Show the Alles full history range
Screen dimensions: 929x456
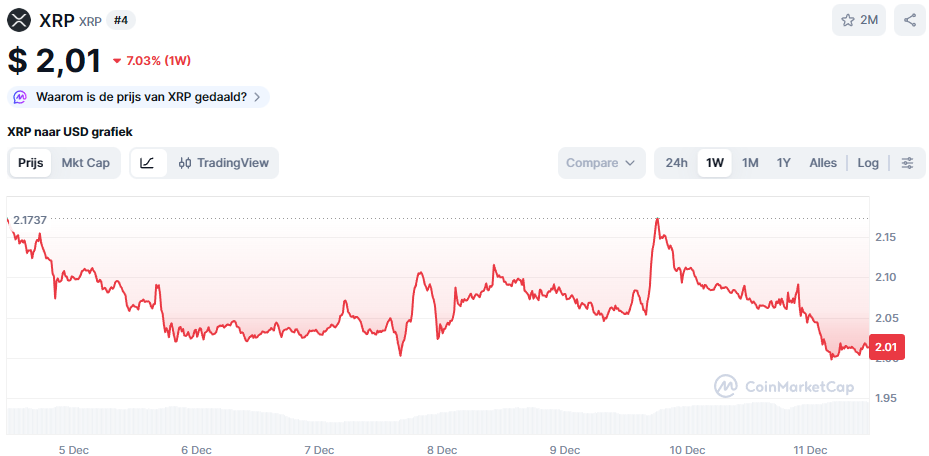pos(823,163)
